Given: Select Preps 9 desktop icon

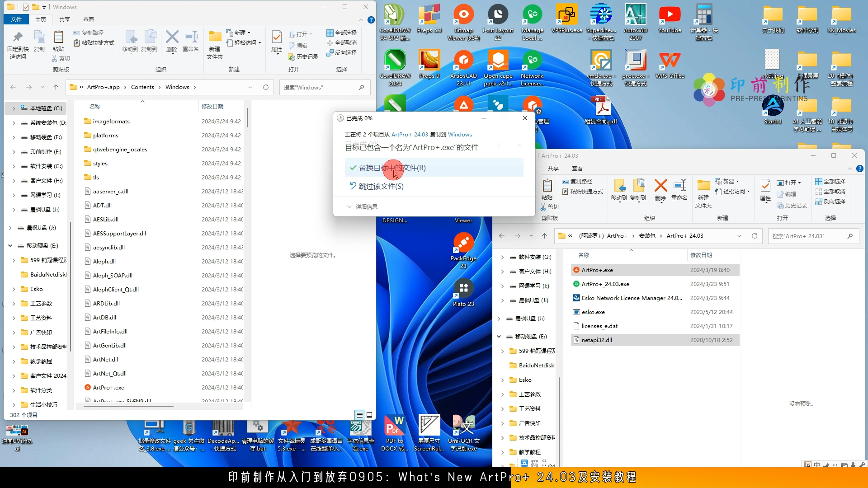Looking at the screenshot, I should click(429, 65).
